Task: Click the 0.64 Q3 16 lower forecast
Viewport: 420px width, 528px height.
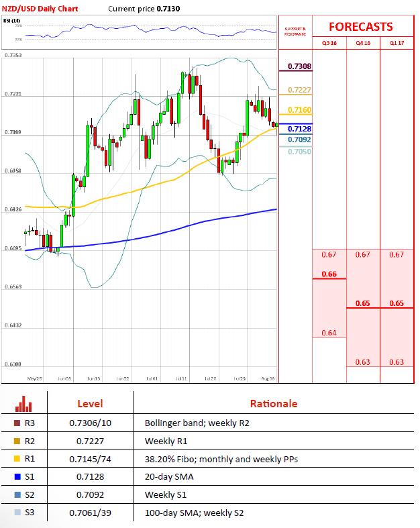Action: point(329,333)
